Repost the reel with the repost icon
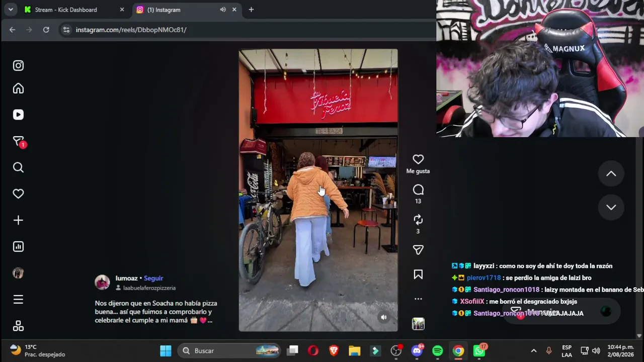644x362 pixels. (418, 220)
